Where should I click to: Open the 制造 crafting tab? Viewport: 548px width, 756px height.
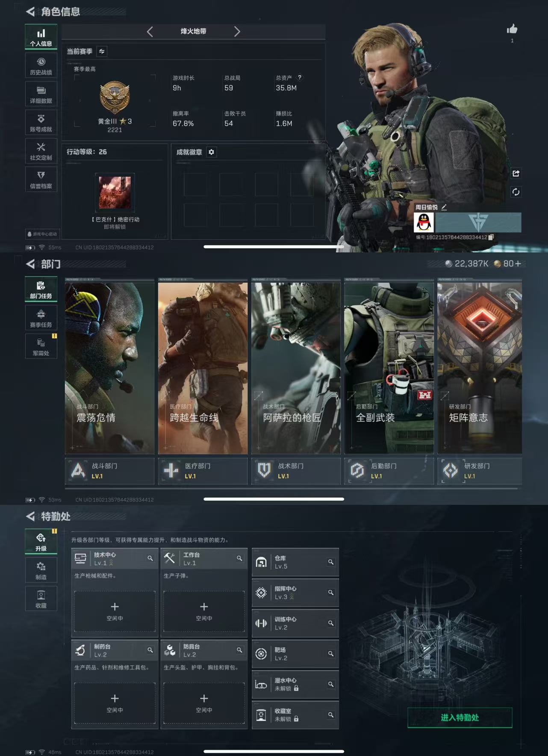(41, 570)
